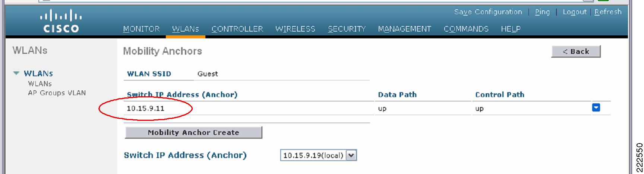
Task: Open the HELP menu
Action: coord(511,29)
